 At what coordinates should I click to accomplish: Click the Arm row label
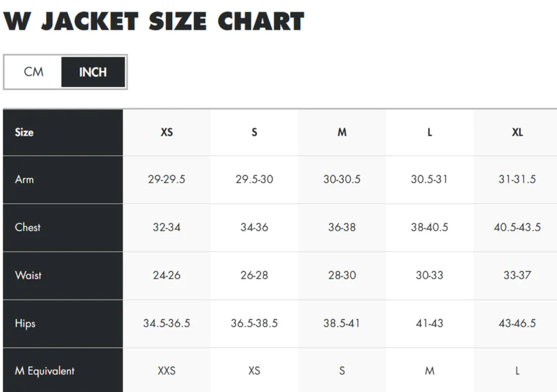coord(25,179)
